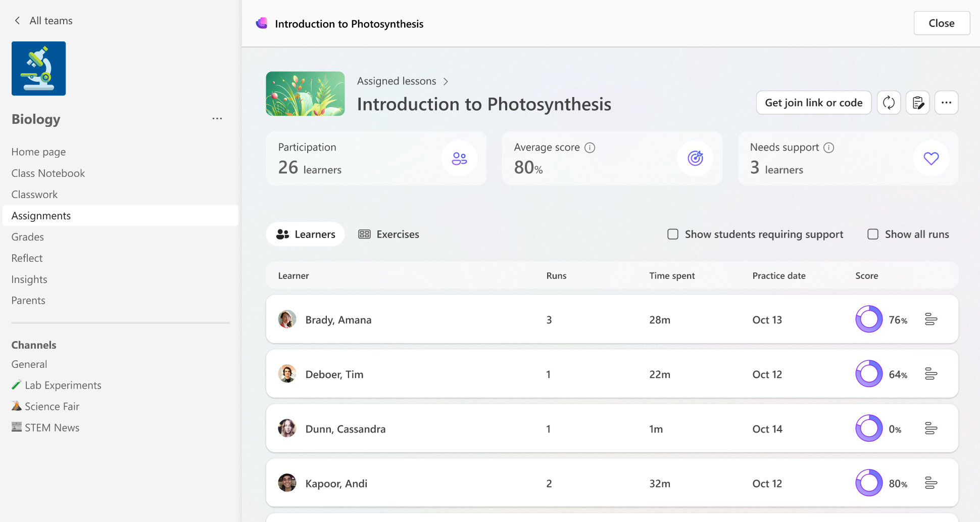Click the Biology team microscope avatar
Image resolution: width=980 pixels, height=522 pixels.
point(39,69)
